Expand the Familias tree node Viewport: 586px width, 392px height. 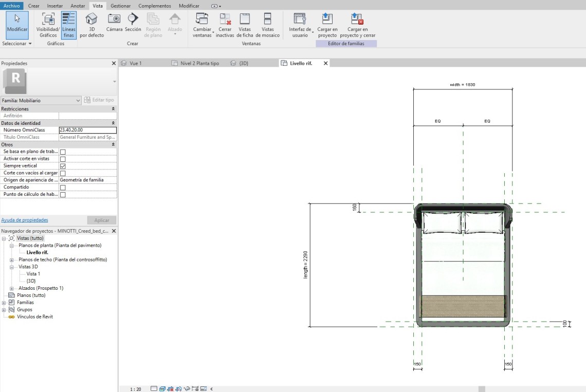click(x=4, y=303)
